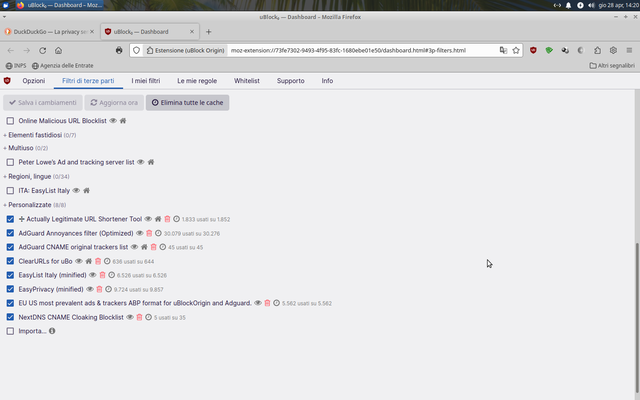Click clock icon next to EasyPrivacy (minified)
The width and height of the screenshot is (640, 400).
tap(108, 289)
